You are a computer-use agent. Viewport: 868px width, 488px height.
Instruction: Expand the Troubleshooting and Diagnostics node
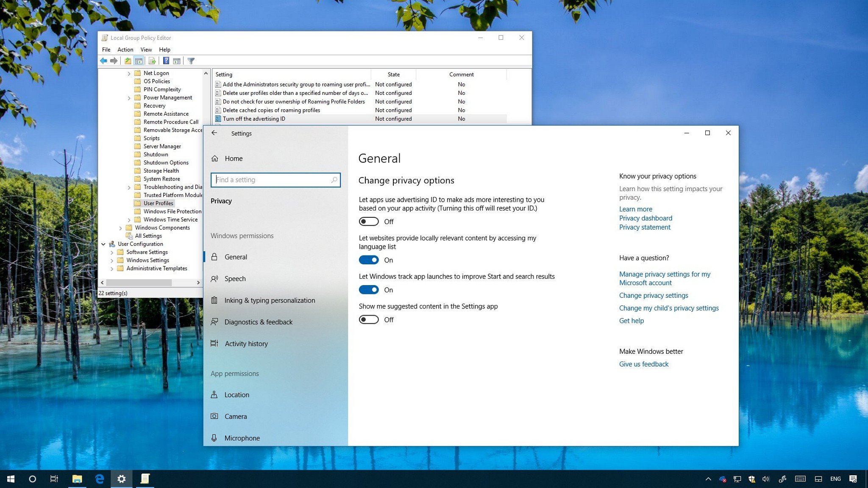pos(129,187)
